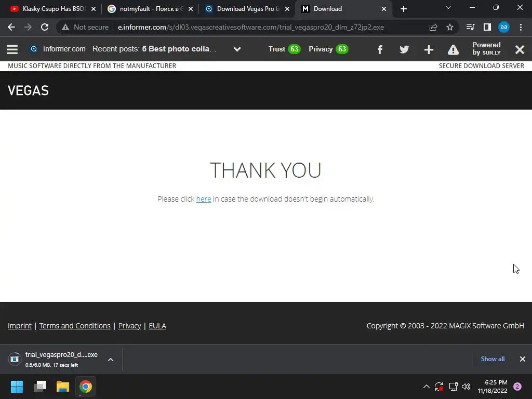The height and width of the screenshot is (399, 532).
Task: Bookmark this page with the star
Action: pos(450,27)
